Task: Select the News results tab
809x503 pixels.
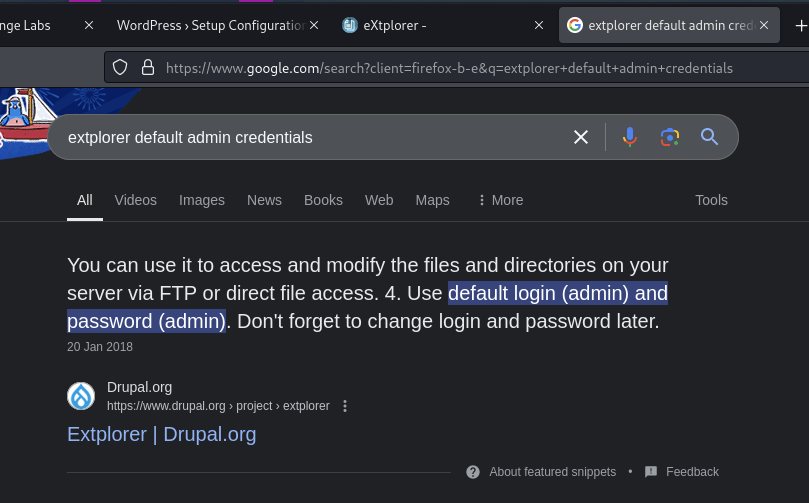Action: (264, 200)
